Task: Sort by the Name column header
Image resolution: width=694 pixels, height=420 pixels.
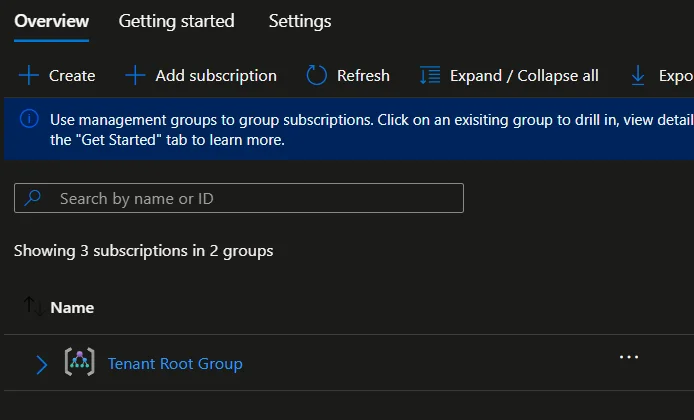Action: [72, 308]
